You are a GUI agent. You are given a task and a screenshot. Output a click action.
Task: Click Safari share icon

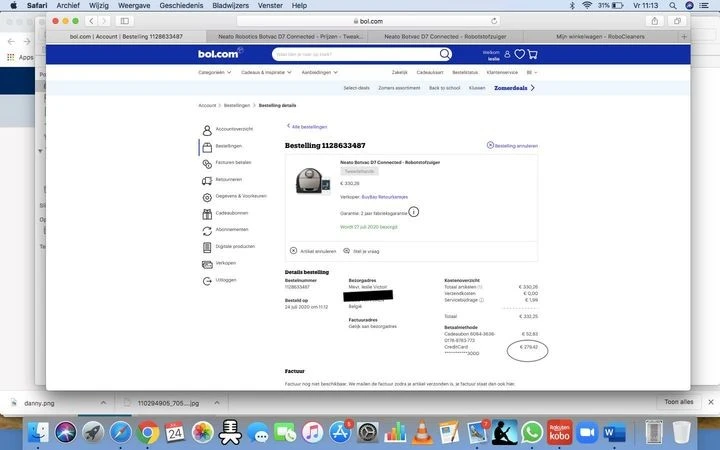click(655, 21)
